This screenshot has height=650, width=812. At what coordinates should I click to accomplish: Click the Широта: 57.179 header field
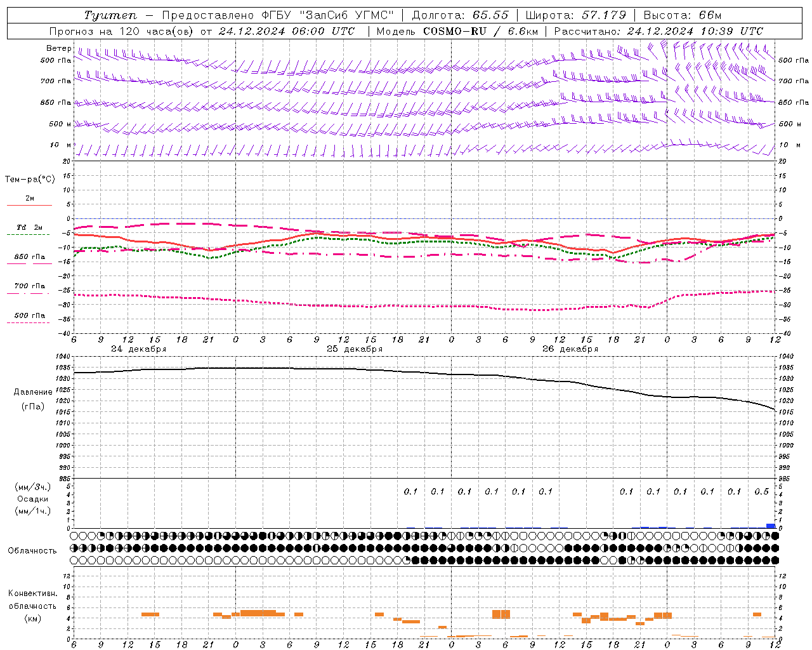click(575, 15)
